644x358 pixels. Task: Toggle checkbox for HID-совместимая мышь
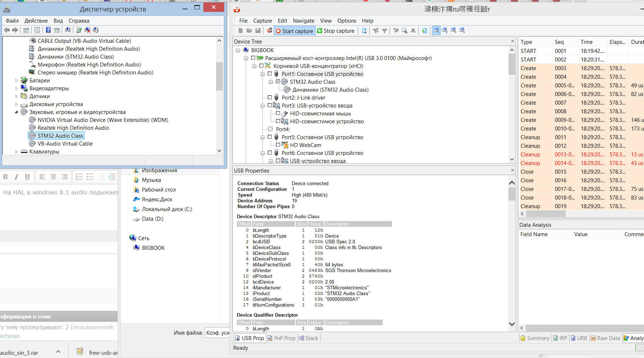(x=278, y=113)
